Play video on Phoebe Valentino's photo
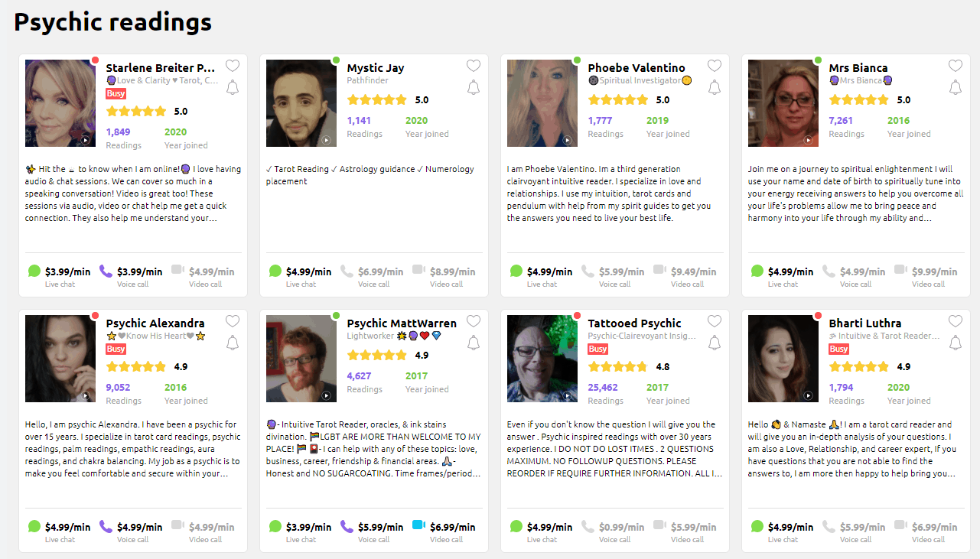This screenshot has width=980, height=559. [568, 140]
